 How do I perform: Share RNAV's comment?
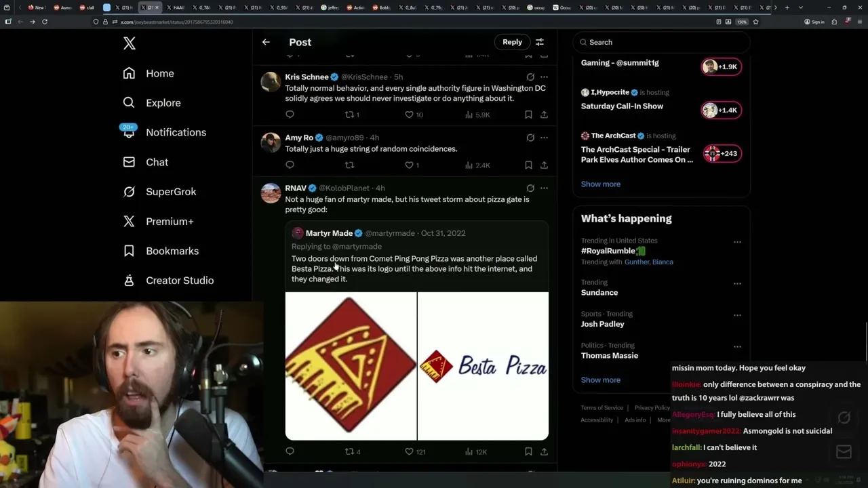[544, 451]
